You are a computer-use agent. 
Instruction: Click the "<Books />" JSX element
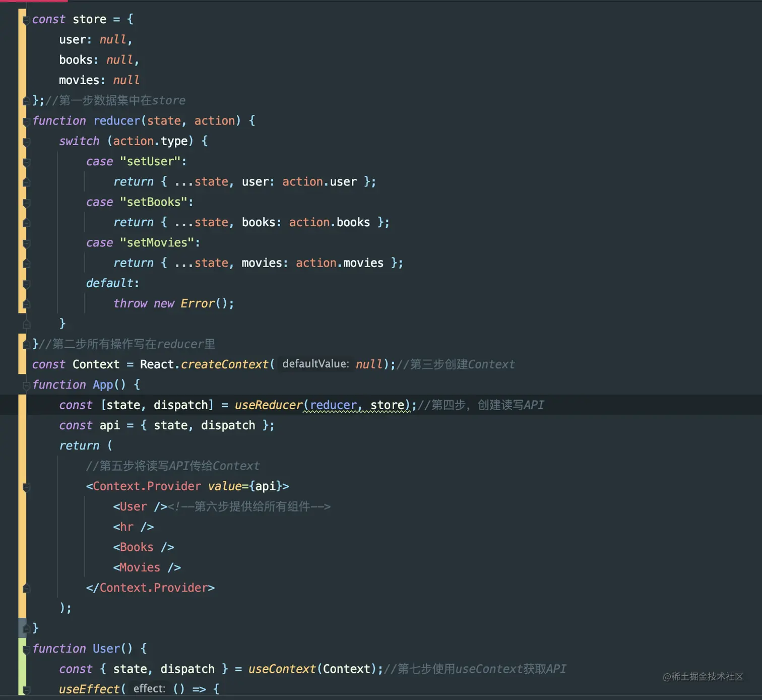[144, 547]
